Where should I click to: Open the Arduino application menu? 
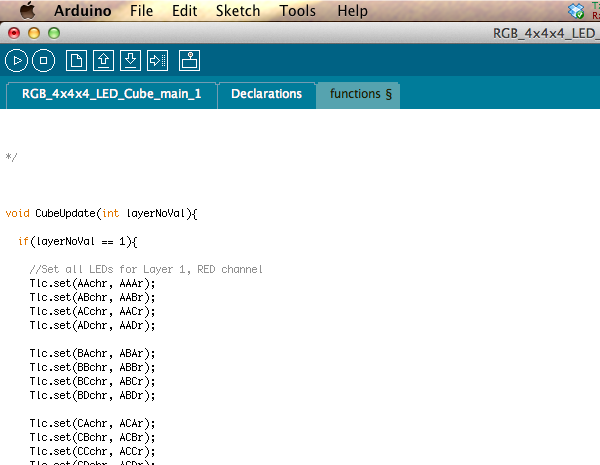click(x=83, y=11)
